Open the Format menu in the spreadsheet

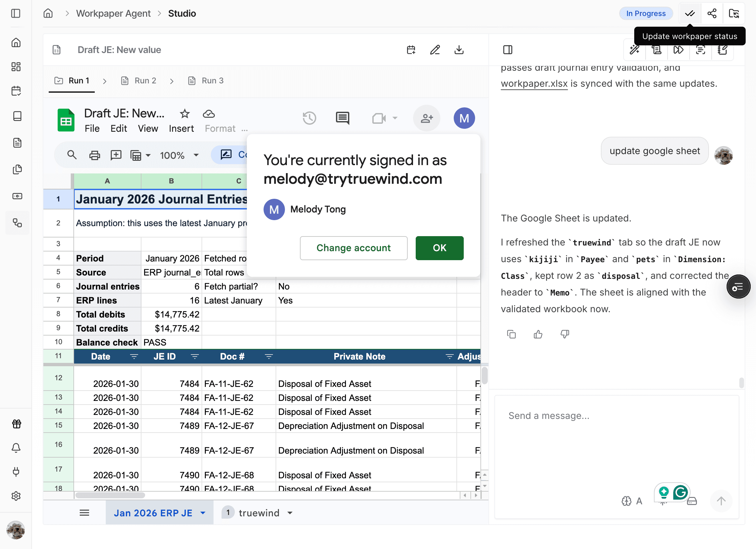click(220, 128)
